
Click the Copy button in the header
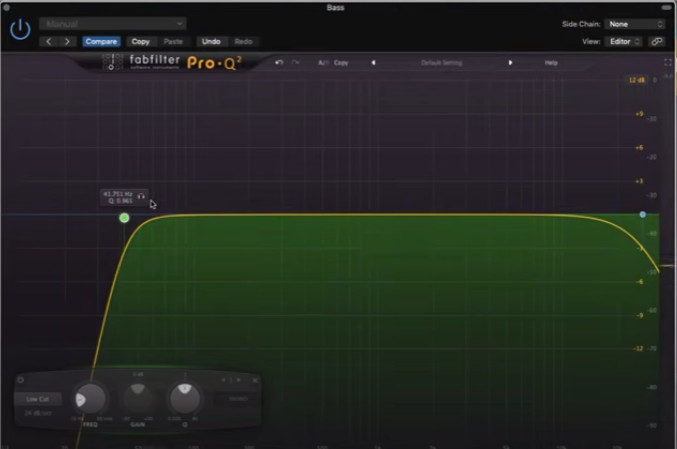coord(140,41)
